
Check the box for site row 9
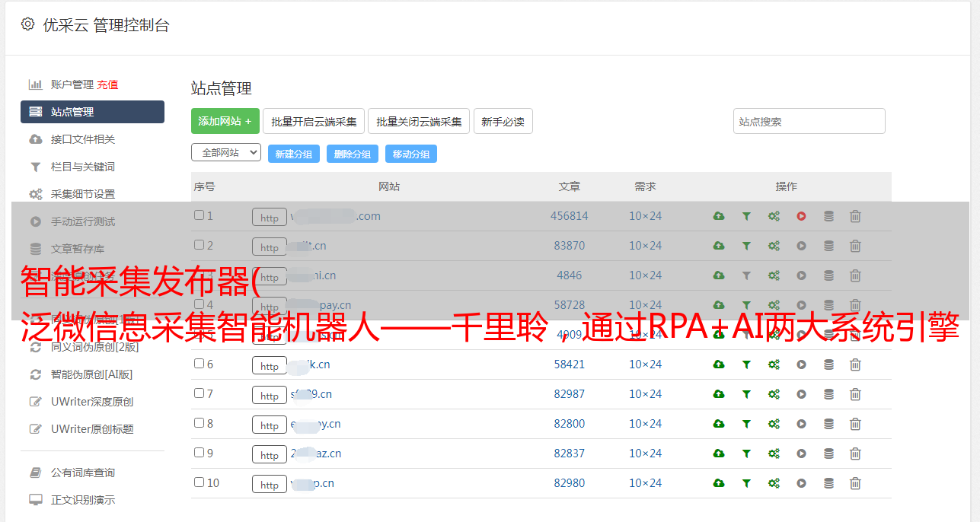pyautogui.click(x=199, y=453)
